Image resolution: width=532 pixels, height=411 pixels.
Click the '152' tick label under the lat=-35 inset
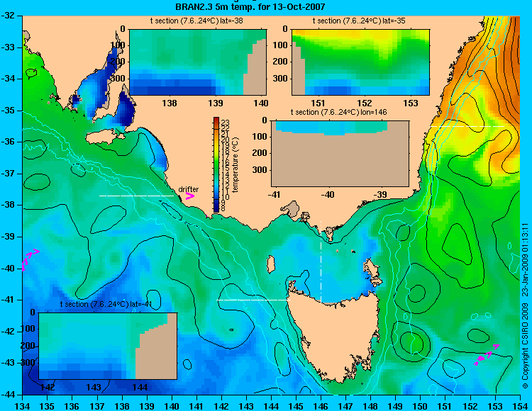365,103
